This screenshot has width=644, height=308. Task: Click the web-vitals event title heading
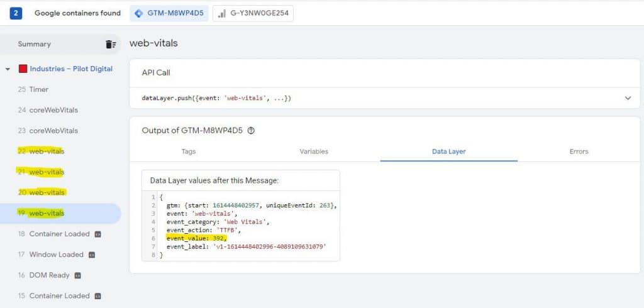153,43
